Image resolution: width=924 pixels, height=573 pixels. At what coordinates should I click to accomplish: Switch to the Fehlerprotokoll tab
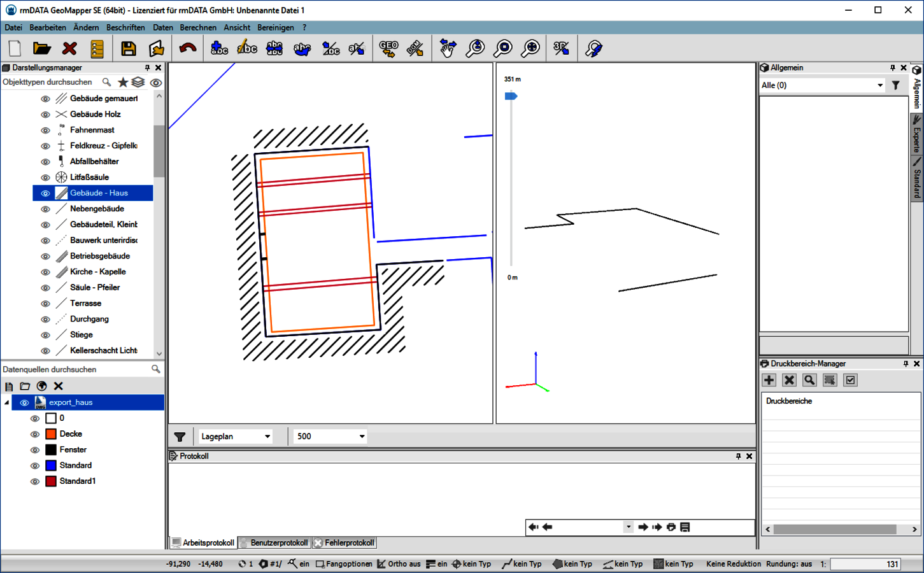click(x=345, y=543)
